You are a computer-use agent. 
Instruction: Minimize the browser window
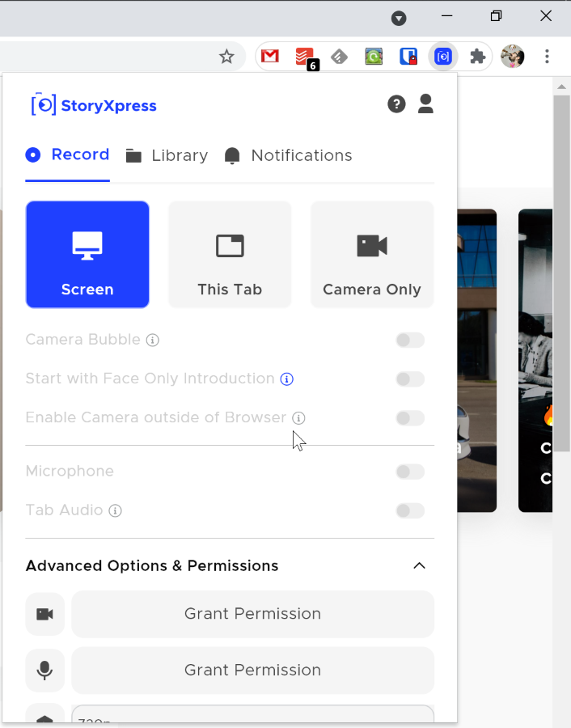[447, 16]
